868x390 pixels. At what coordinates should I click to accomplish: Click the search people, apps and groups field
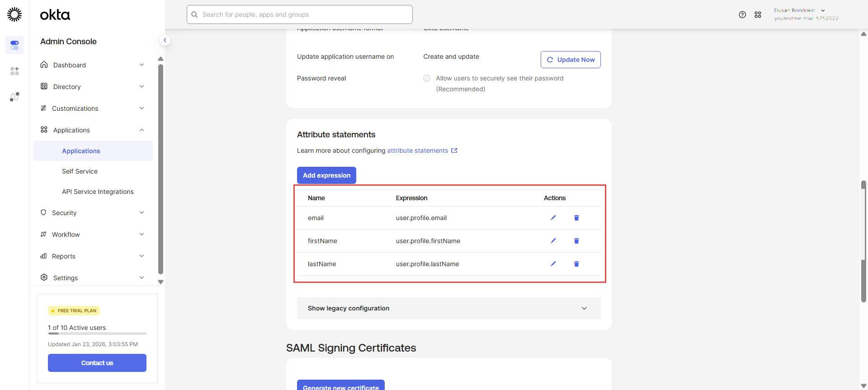coord(299,14)
